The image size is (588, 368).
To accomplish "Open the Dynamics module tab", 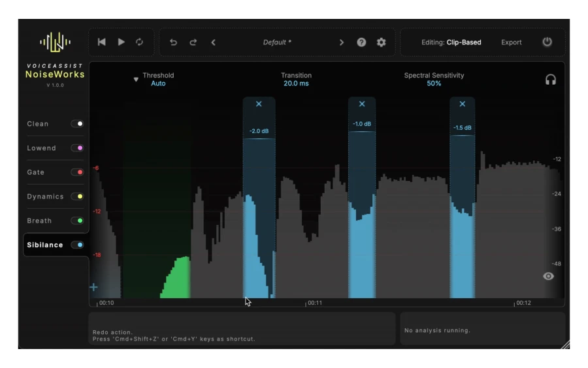I will click(45, 196).
